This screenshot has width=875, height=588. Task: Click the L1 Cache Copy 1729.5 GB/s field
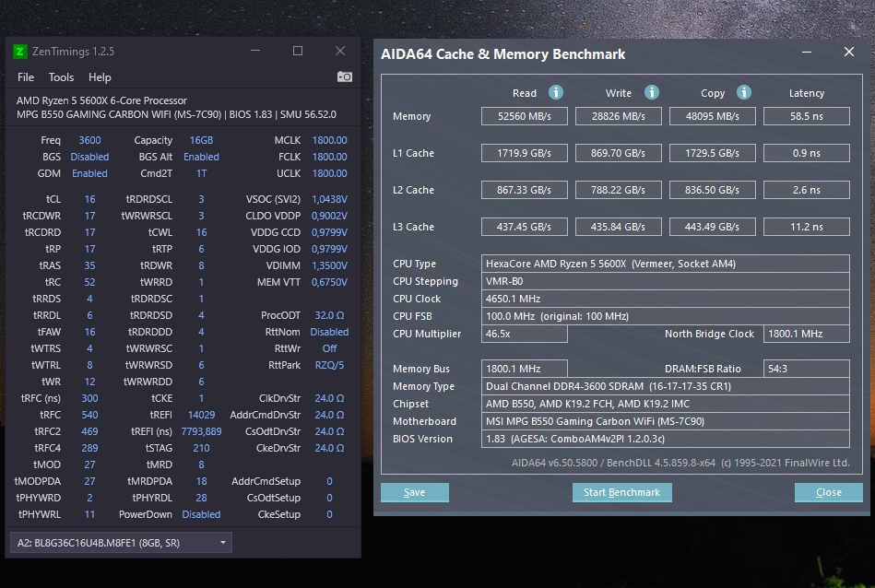pyautogui.click(x=713, y=153)
